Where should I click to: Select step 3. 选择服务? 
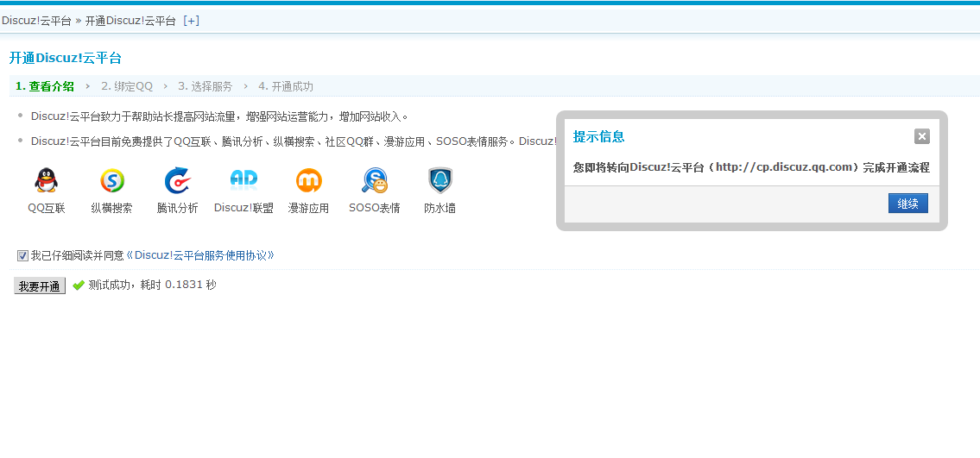click(205, 87)
